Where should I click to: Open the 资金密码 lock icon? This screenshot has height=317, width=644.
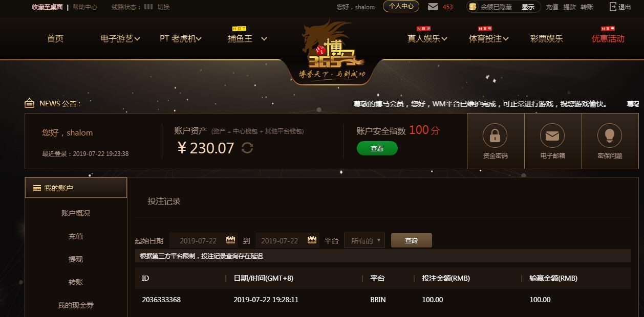tap(495, 135)
